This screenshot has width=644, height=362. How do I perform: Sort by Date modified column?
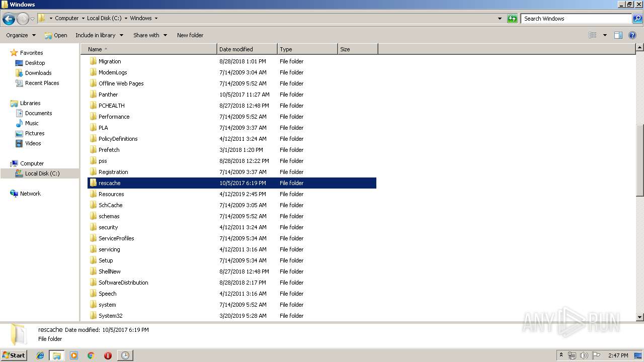(247, 49)
